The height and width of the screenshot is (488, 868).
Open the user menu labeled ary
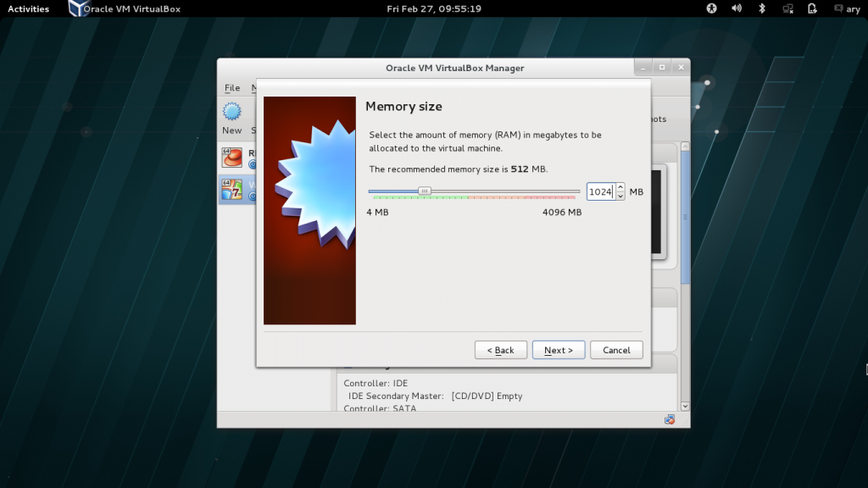click(847, 8)
